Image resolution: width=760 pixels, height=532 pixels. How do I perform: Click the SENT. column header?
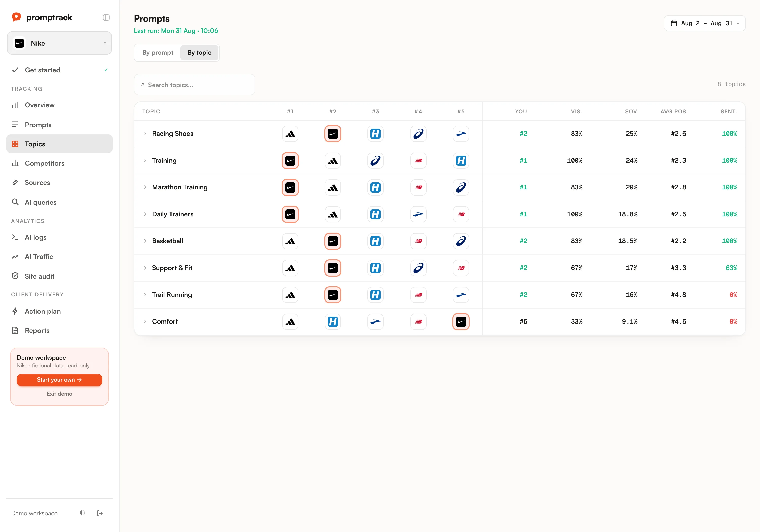(729, 111)
